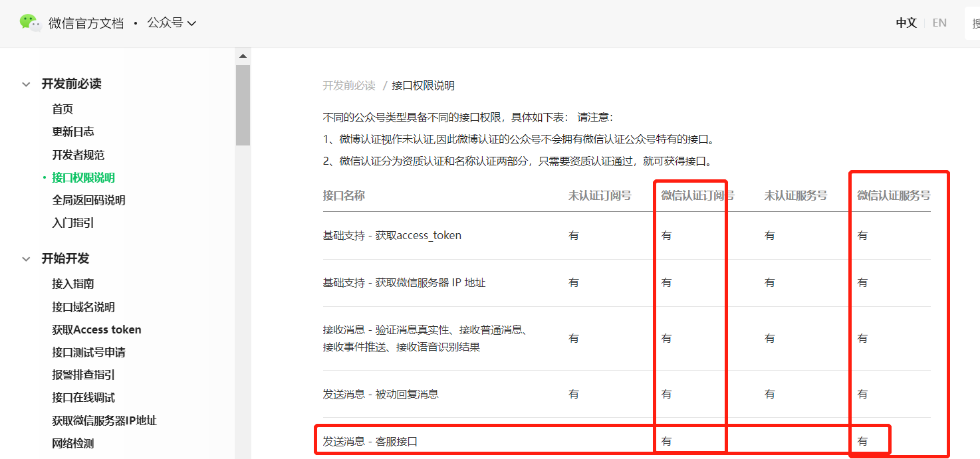Open 接入指南 in the sidebar

click(x=73, y=284)
